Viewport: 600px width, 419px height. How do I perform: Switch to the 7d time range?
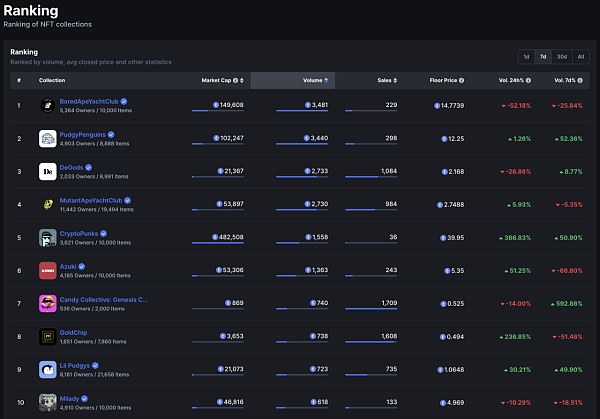click(543, 56)
